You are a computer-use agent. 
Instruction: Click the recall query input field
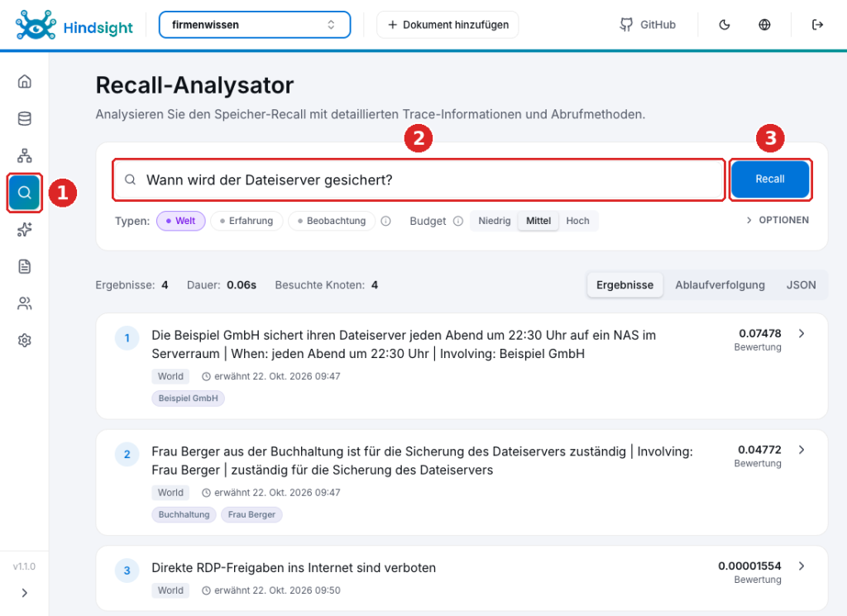click(x=419, y=179)
